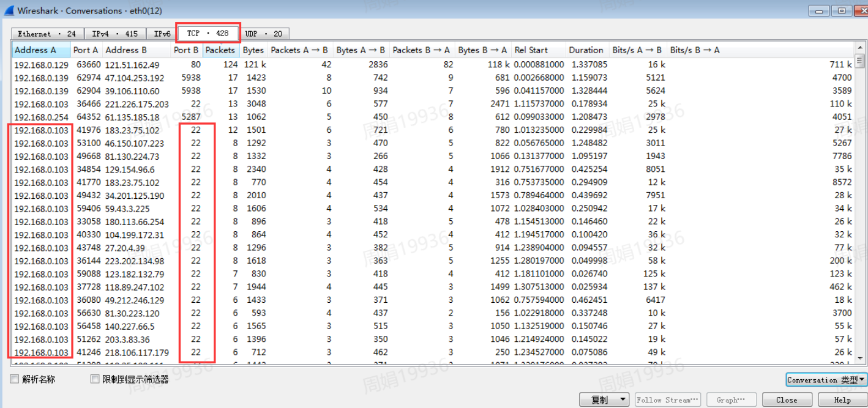The height and width of the screenshot is (408, 868).
Task: Switch to the UDP · 20 tab
Action: 264,34
